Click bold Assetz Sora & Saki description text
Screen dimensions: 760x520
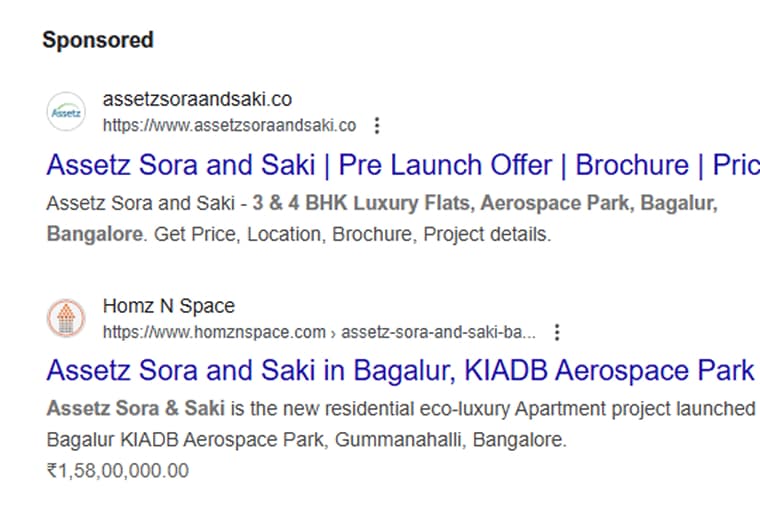[x=136, y=409]
